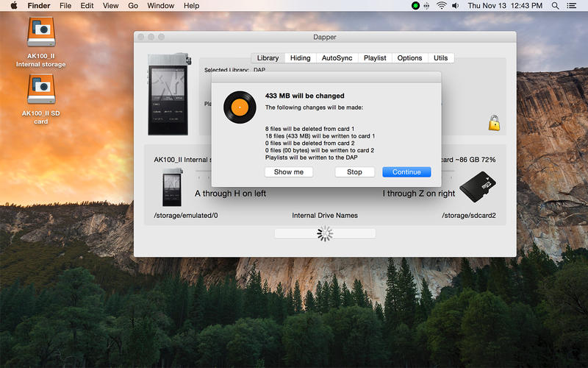The width and height of the screenshot is (588, 368).
Task: Select the AK100_II Internal storage desktop drive
Action: coord(41,43)
